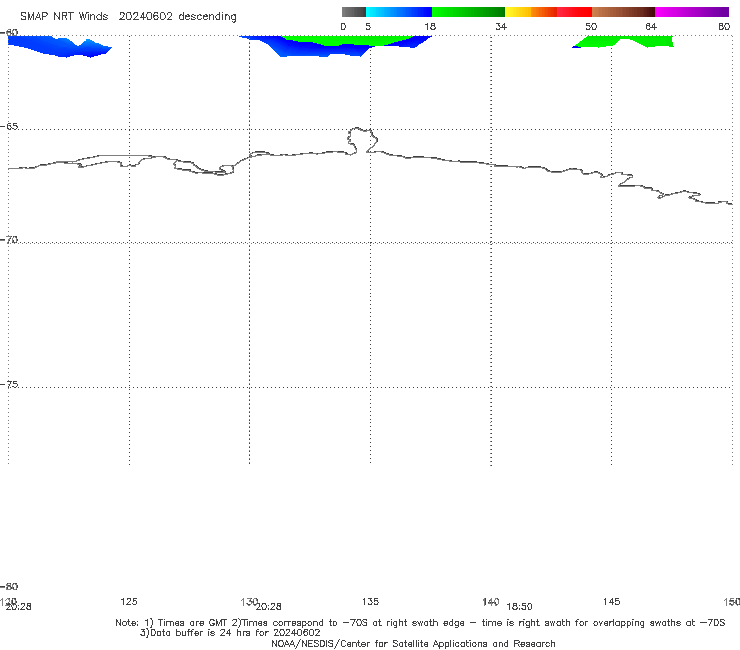The image size is (740, 650).
Task: Click the longitude label "135"
Action: [370, 601]
